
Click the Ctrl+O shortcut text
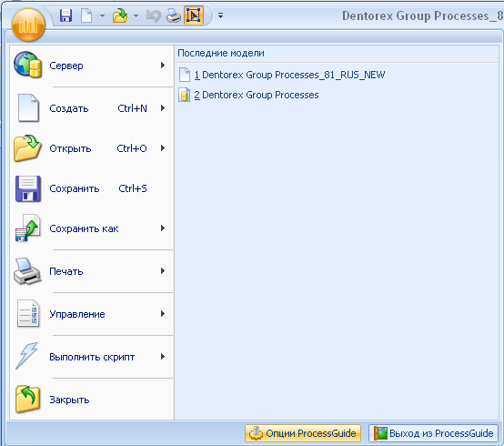pyautogui.click(x=132, y=148)
